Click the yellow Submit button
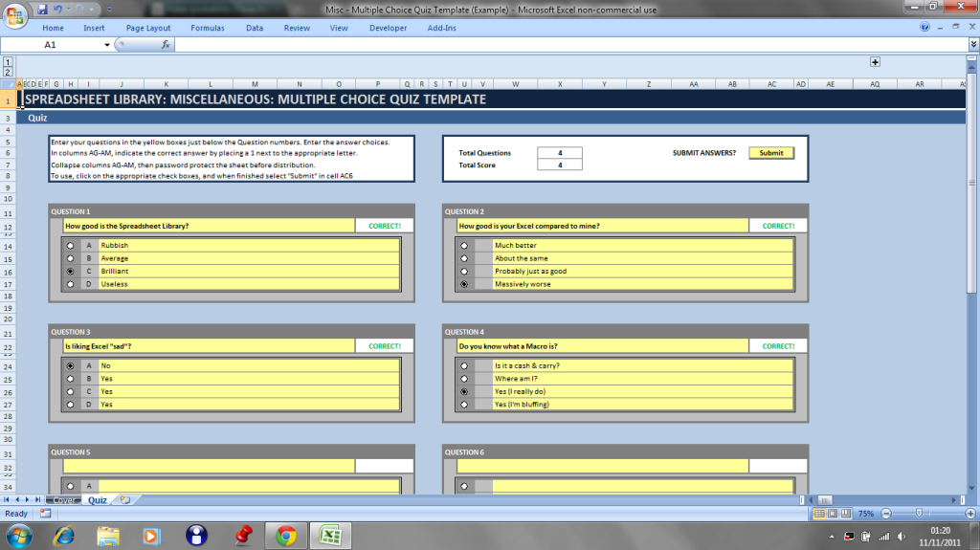The image size is (980, 550). 770,153
